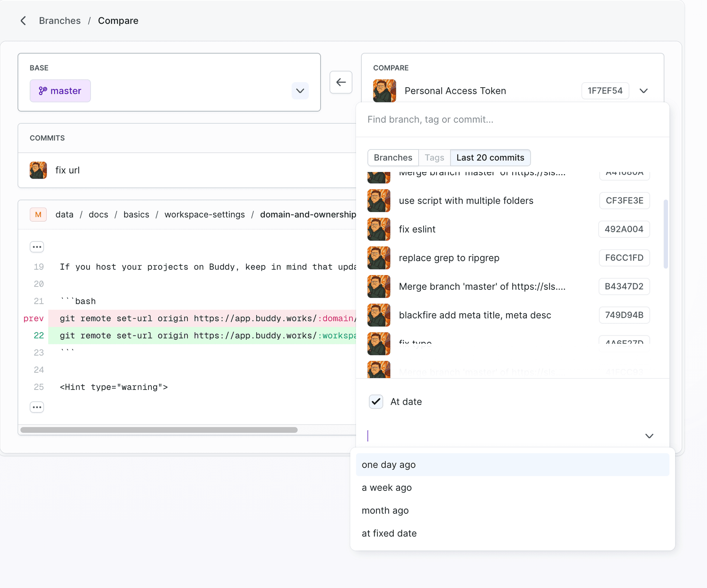Select commit 'use script with multiple folders'
The image size is (707, 588).
point(509,201)
